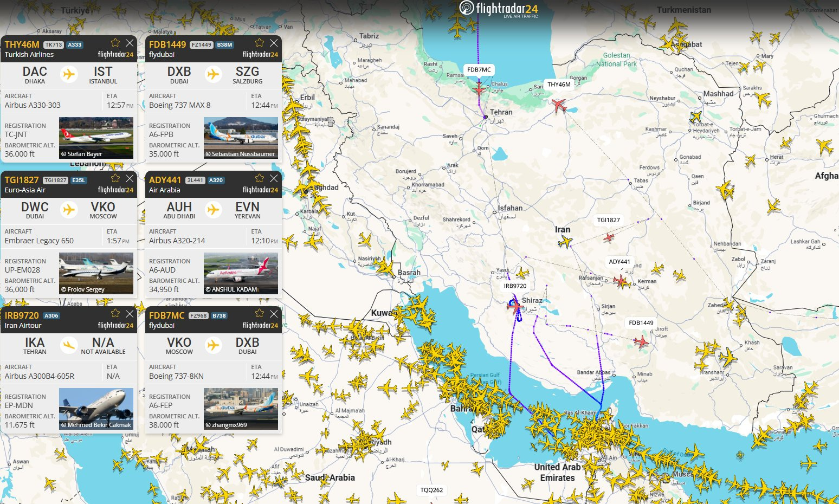Close the TGI1827 Euro-Asia Air card

click(x=130, y=178)
